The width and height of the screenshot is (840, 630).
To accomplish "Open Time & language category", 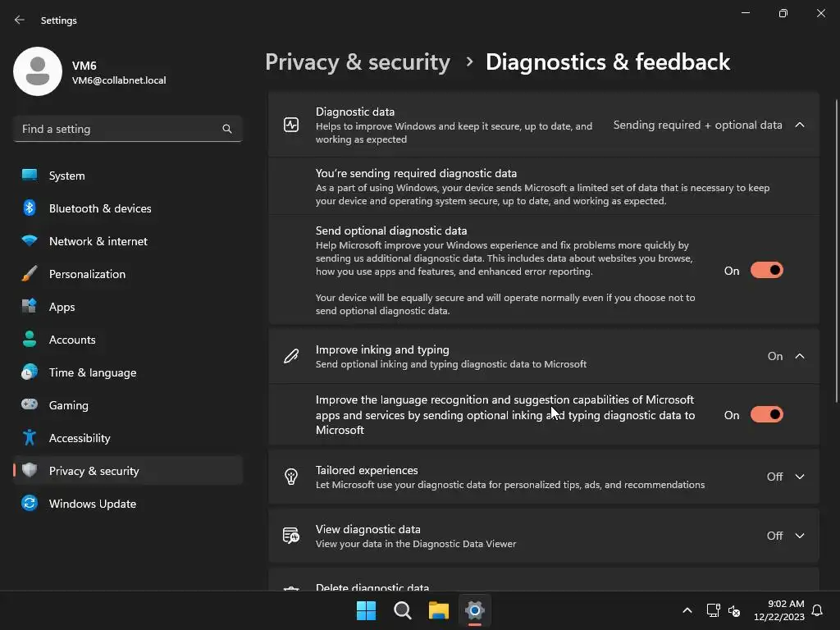I will 128,372.
